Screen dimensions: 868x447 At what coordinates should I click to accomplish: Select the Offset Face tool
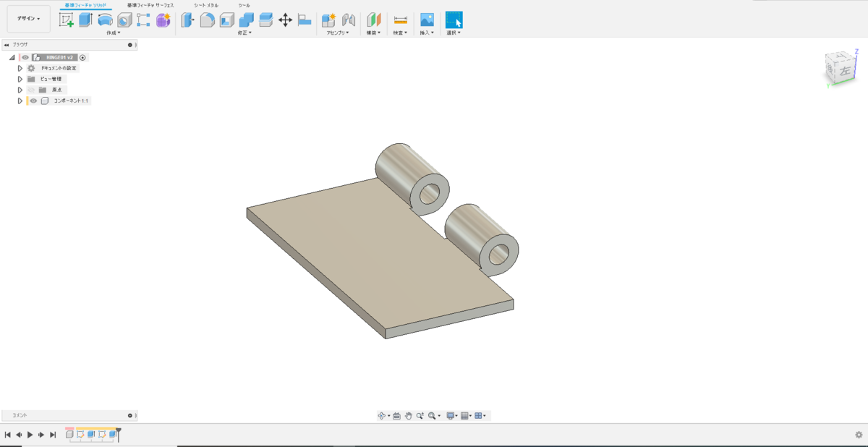click(x=265, y=20)
